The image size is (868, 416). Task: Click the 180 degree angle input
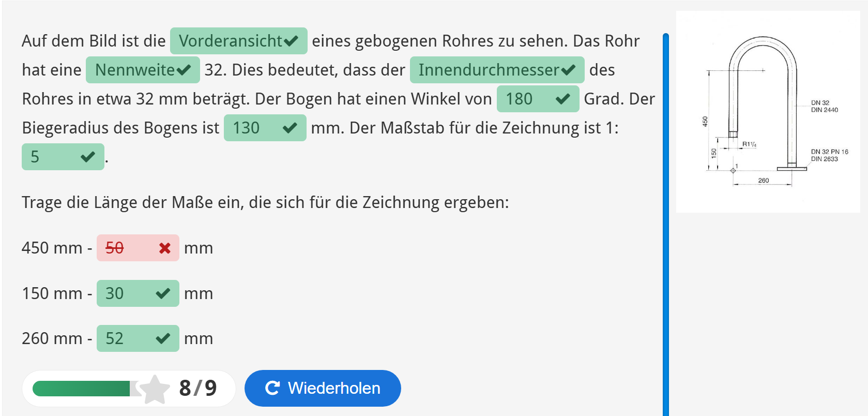(522, 99)
